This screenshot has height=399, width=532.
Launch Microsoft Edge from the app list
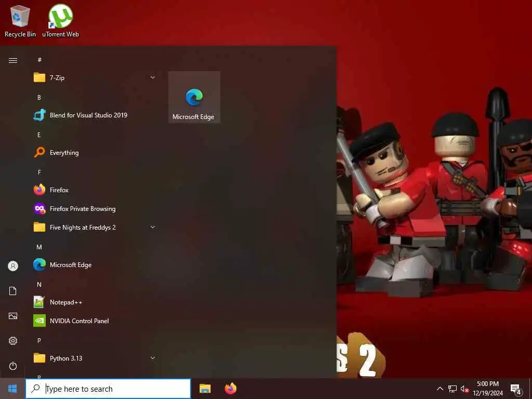click(95, 264)
